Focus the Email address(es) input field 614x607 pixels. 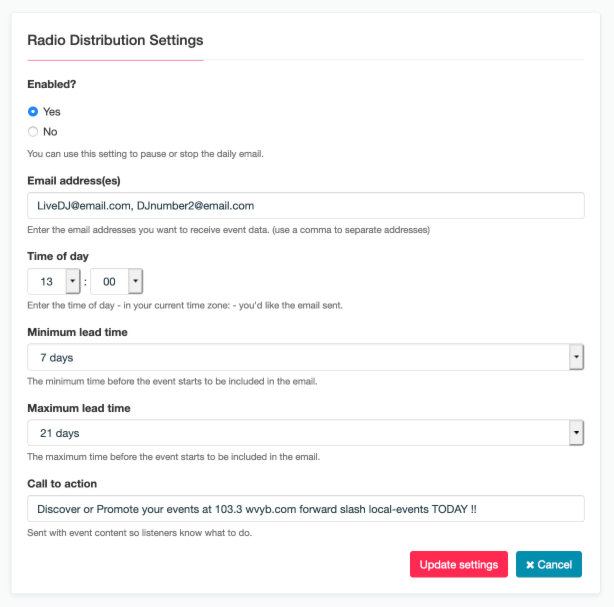(305, 206)
